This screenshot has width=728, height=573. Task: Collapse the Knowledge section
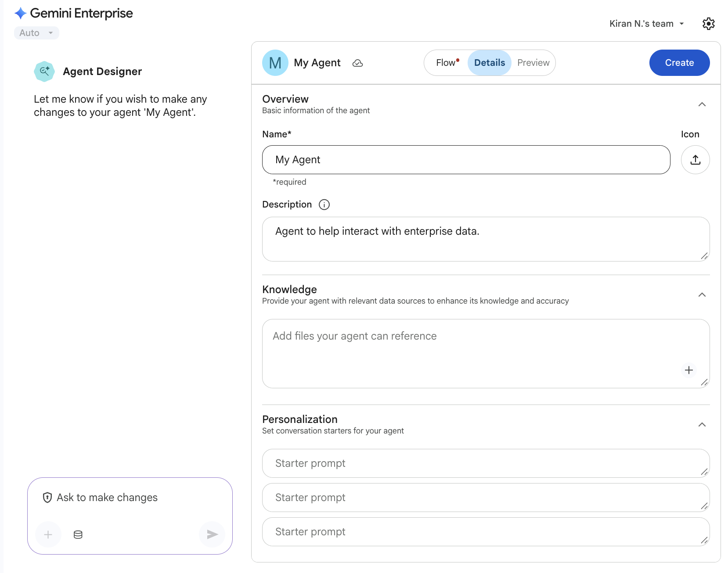(702, 295)
